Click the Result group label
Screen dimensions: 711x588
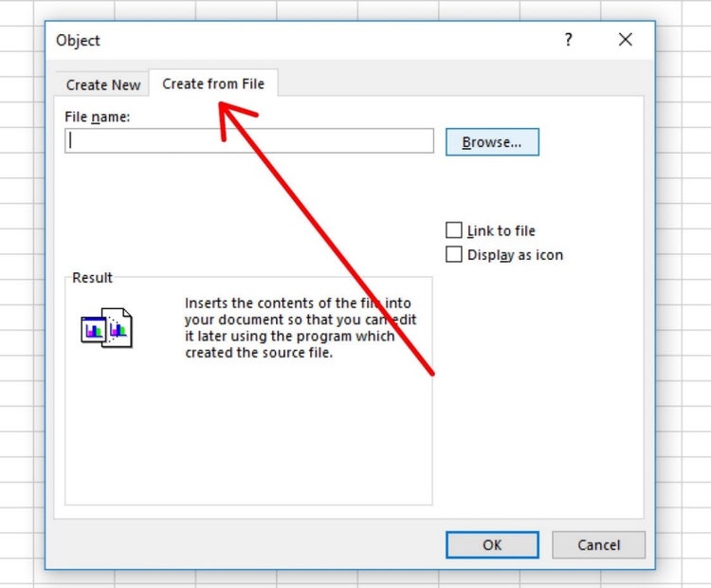(x=92, y=277)
